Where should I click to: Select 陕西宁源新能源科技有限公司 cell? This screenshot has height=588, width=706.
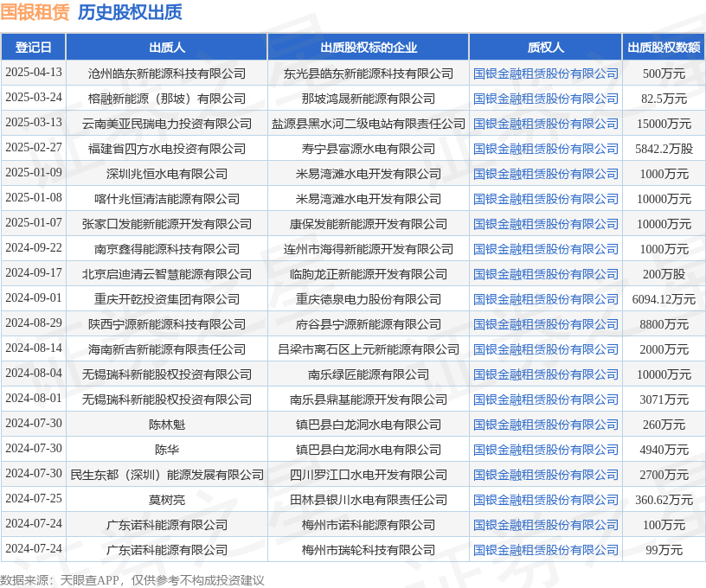point(167,324)
